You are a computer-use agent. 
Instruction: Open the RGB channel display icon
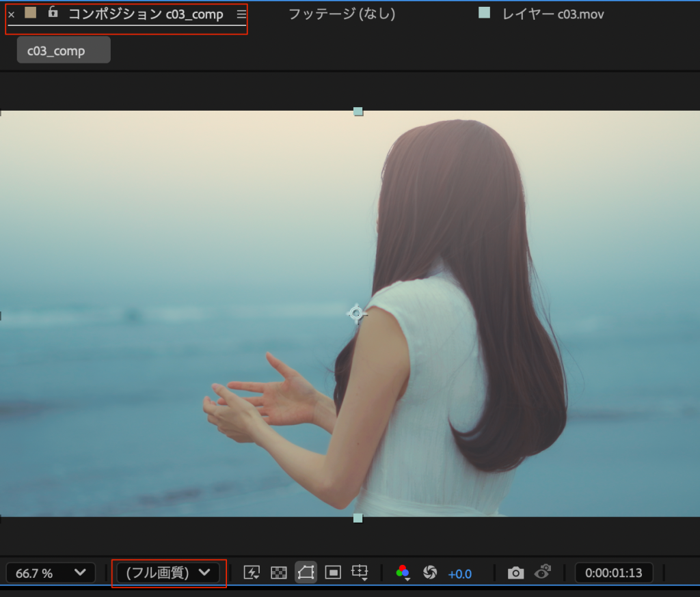pyautogui.click(x=403, y=572)
